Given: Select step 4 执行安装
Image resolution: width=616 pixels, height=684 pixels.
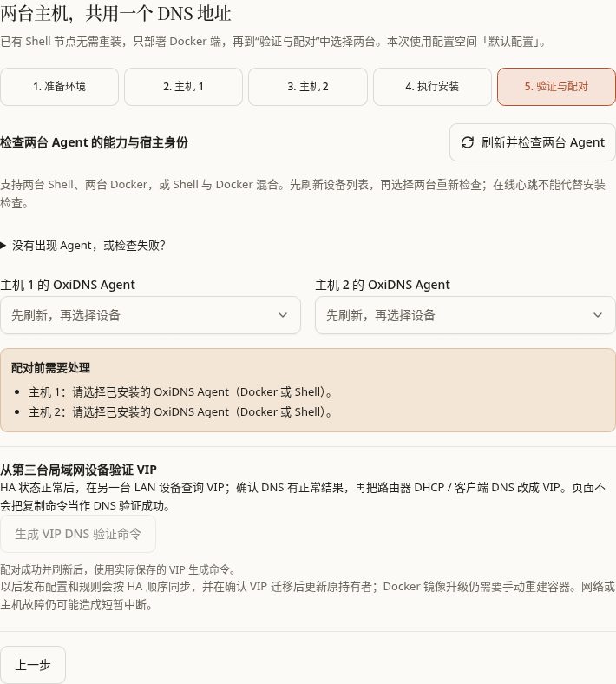Looking at the screenshot, I should point(432,87).
